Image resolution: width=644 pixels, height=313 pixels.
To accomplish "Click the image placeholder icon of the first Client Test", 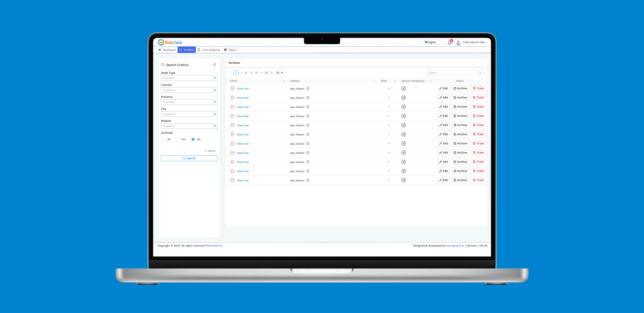I will [232, 89].
